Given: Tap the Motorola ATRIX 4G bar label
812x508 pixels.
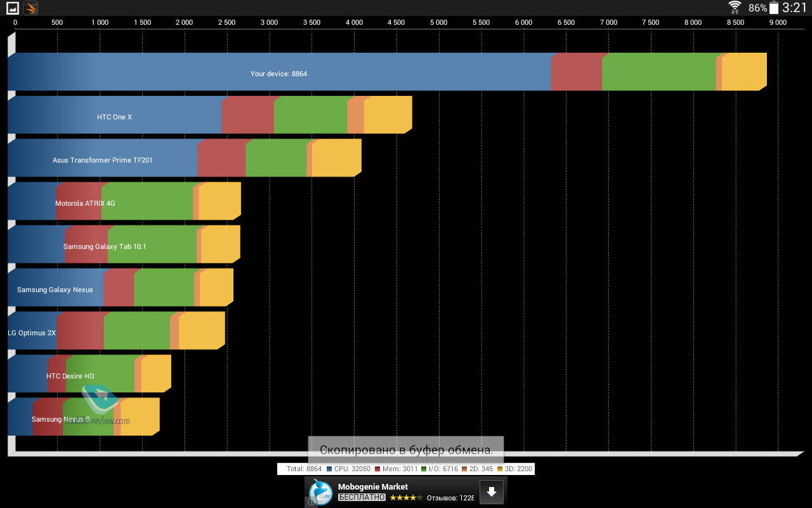Looking at the screenshot, I should click(x=85, y=204).
